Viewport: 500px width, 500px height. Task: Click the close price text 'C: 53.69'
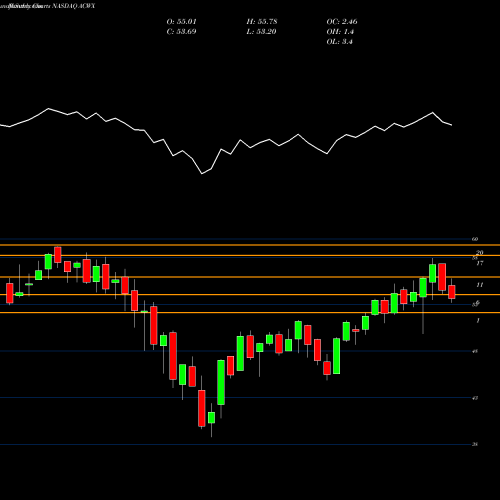click(181, 32)
